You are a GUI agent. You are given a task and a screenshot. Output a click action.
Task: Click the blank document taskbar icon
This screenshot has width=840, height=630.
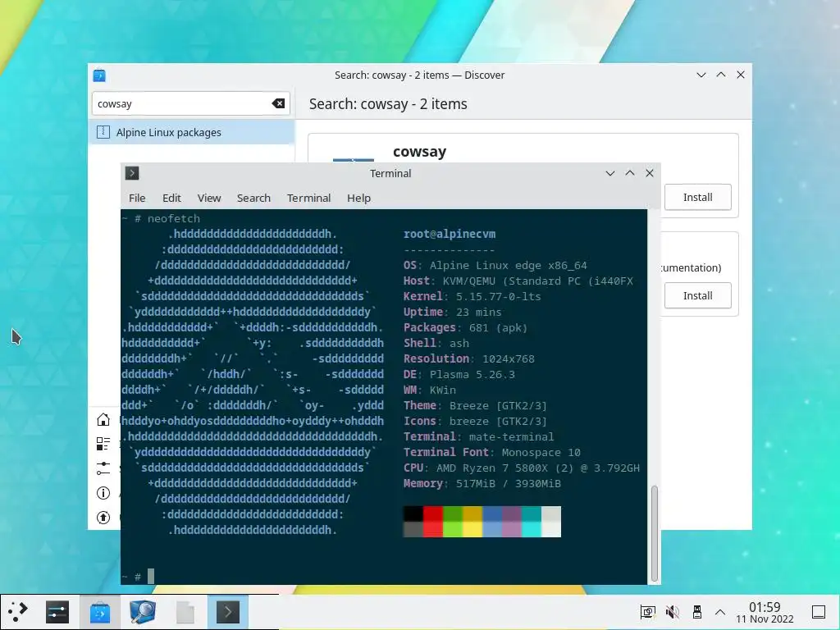185,612
